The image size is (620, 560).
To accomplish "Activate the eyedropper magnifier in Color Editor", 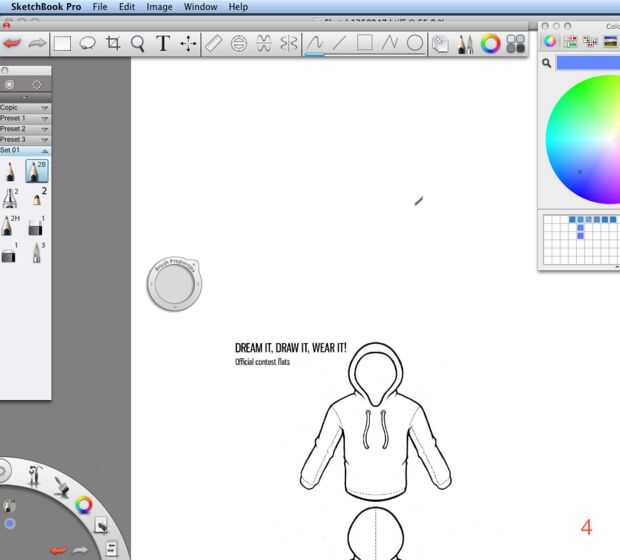I will coord(546,63).
